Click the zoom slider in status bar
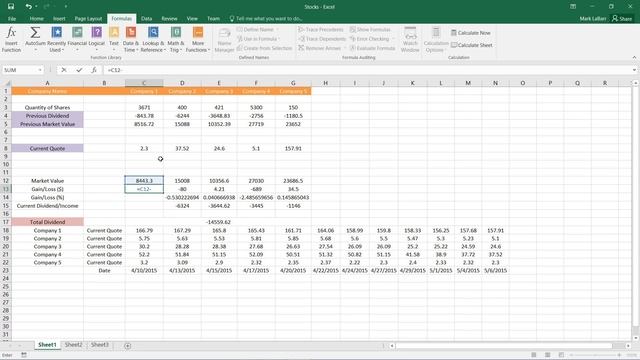 (594, 355)
